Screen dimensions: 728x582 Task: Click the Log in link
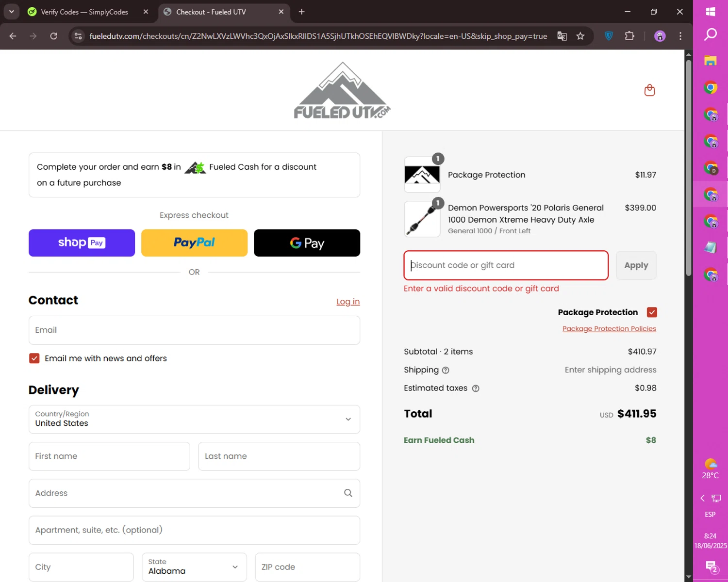click(x=348, y=302)
